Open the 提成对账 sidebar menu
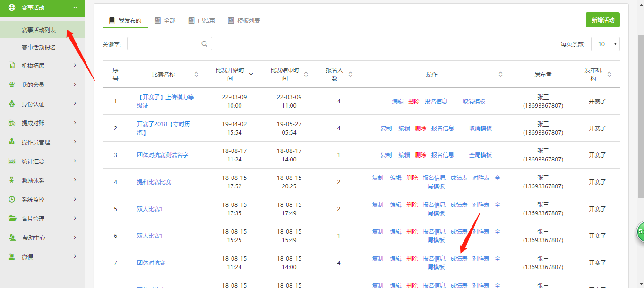Viewport: 644px width, 288px height. [x=43, y=123]
